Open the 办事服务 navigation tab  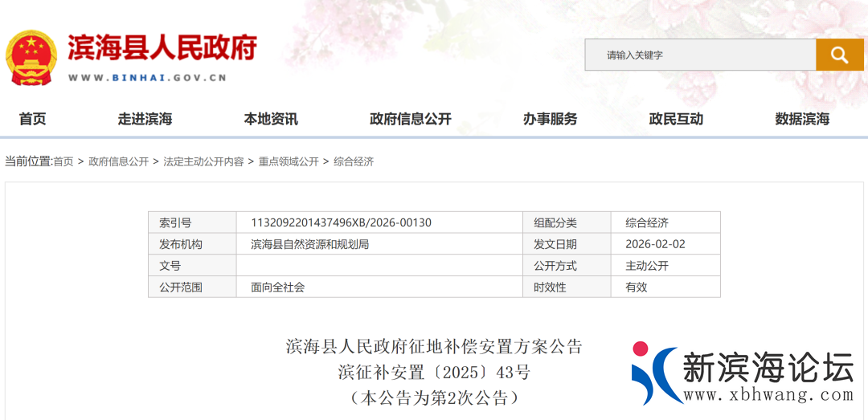tap(550, 119)
